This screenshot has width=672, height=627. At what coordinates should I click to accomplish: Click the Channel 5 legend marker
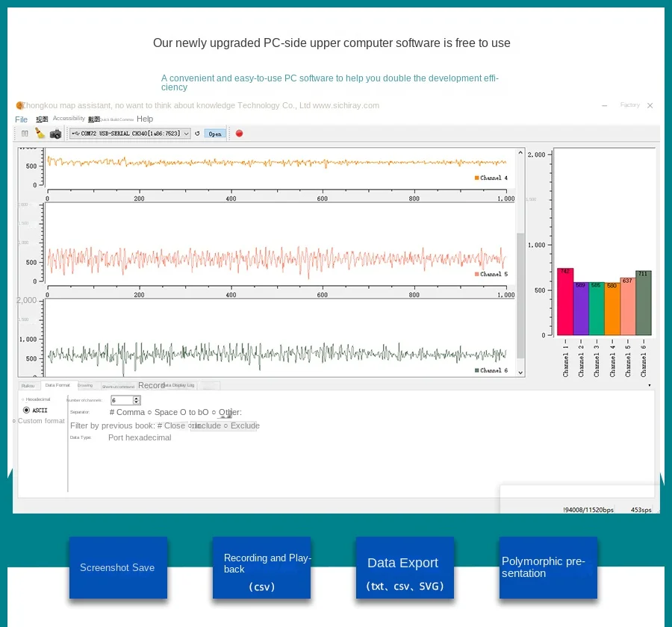click(x=477, y=274)
